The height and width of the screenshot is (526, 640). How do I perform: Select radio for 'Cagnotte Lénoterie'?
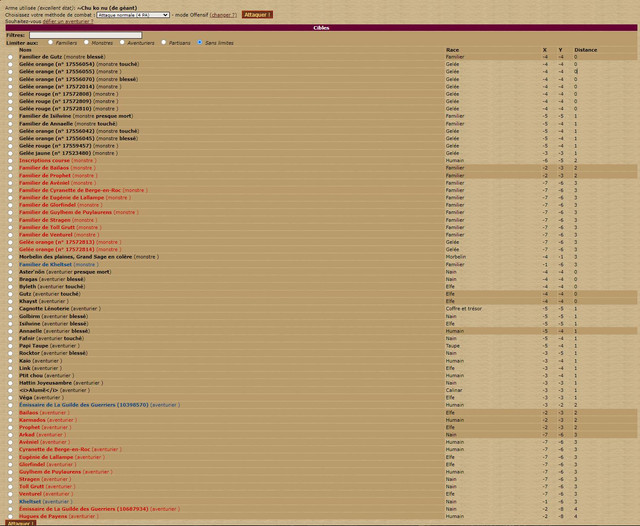tap(10, 309)
